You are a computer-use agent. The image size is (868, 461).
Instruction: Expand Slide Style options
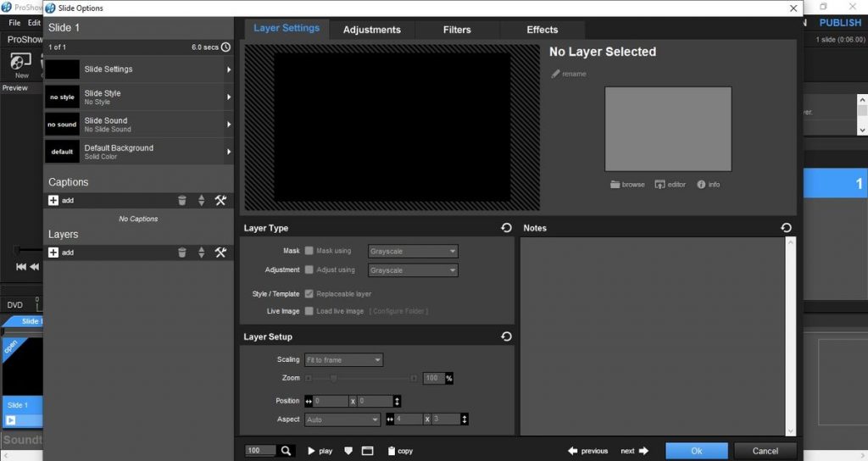(x=229, y=97)
